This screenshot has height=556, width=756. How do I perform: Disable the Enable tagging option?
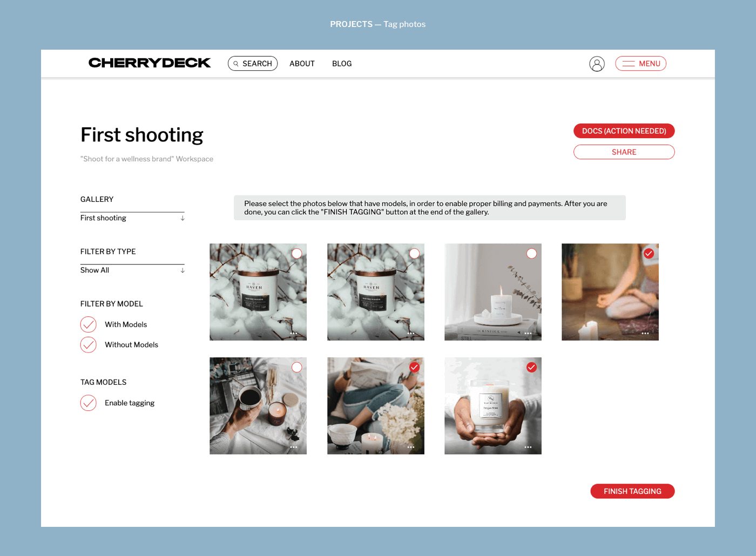pos(89,403)
